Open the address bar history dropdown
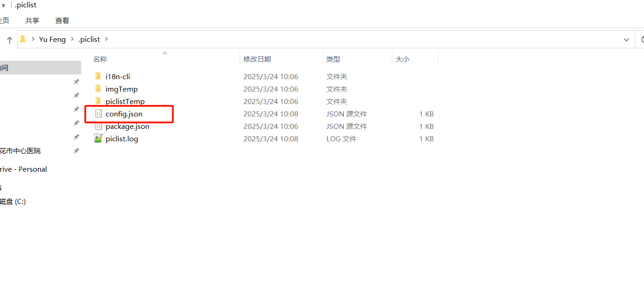644x284 pixels. click(x=626, y=40)
